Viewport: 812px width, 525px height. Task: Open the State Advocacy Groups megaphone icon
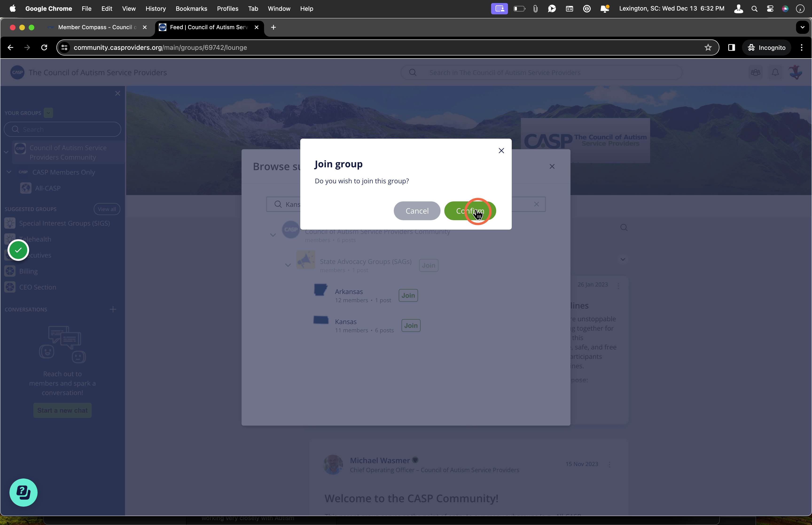click(306, 260)
